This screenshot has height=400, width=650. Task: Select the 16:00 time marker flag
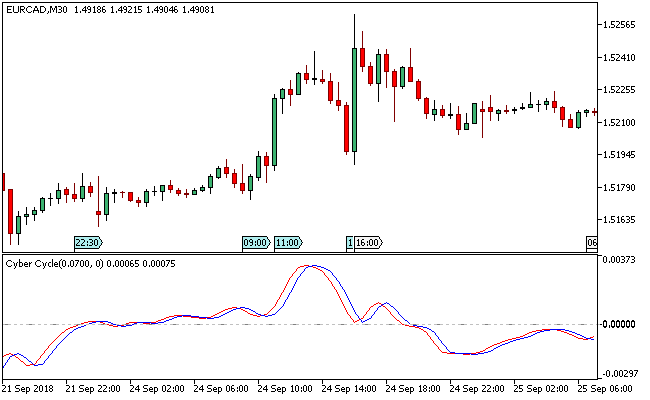click(x=368, y=242)
